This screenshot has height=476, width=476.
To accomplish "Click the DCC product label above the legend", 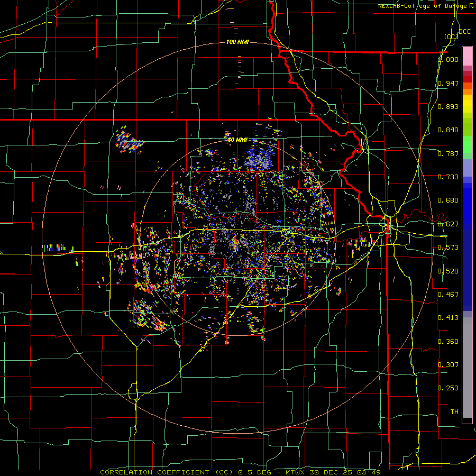I will pyautogui.click(x=464, y=32).
